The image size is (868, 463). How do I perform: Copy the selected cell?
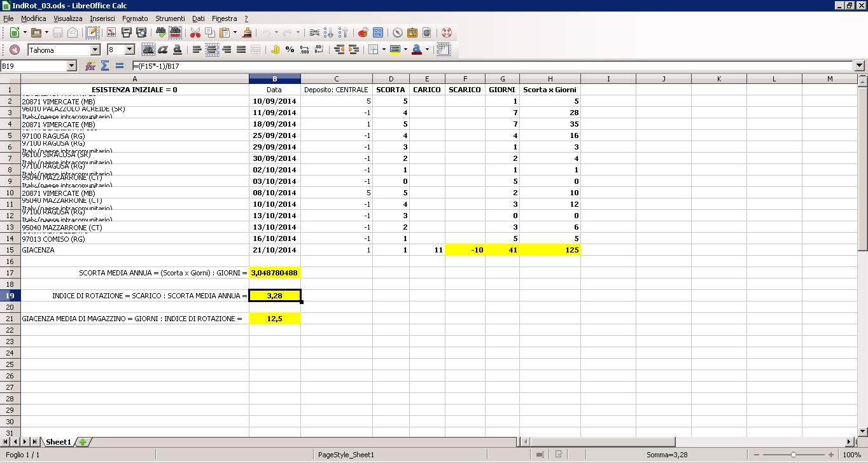pyautogui.click(x=211, y=32)
